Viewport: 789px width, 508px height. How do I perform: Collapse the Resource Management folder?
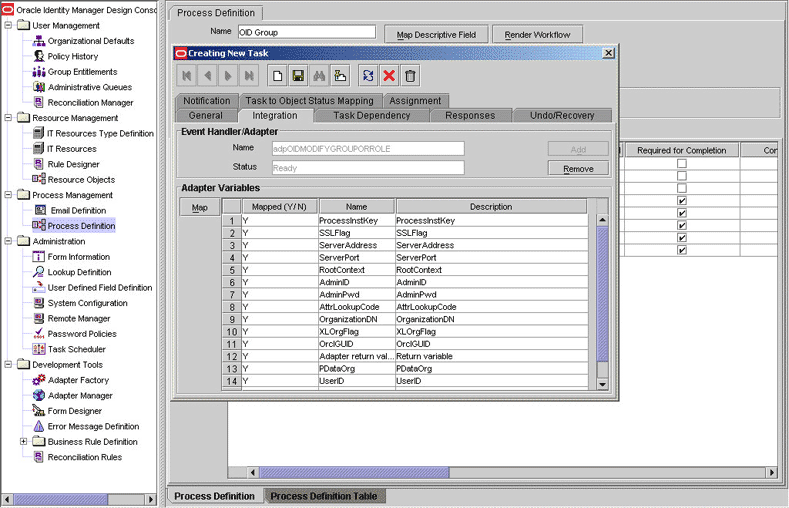[x=8, y=118]
